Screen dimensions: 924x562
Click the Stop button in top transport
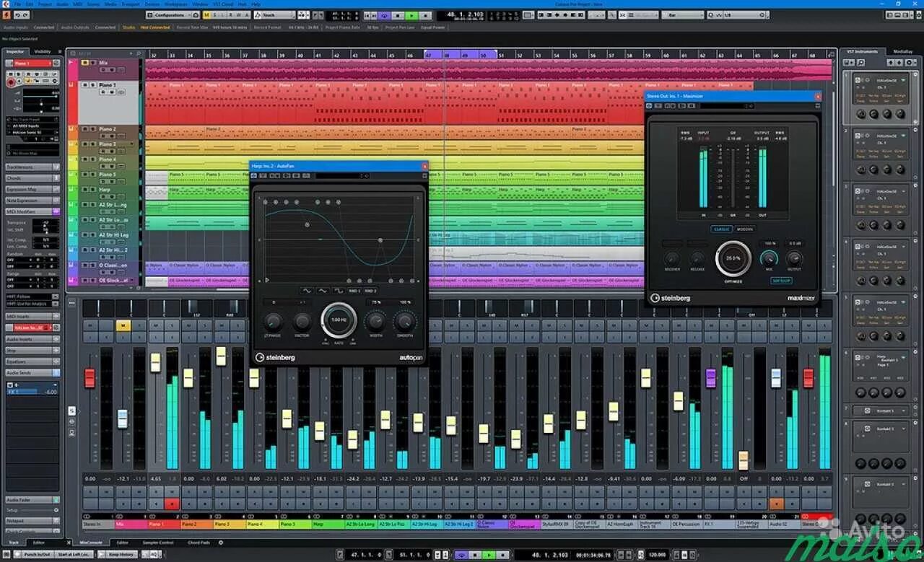click(x=398, y=15)
